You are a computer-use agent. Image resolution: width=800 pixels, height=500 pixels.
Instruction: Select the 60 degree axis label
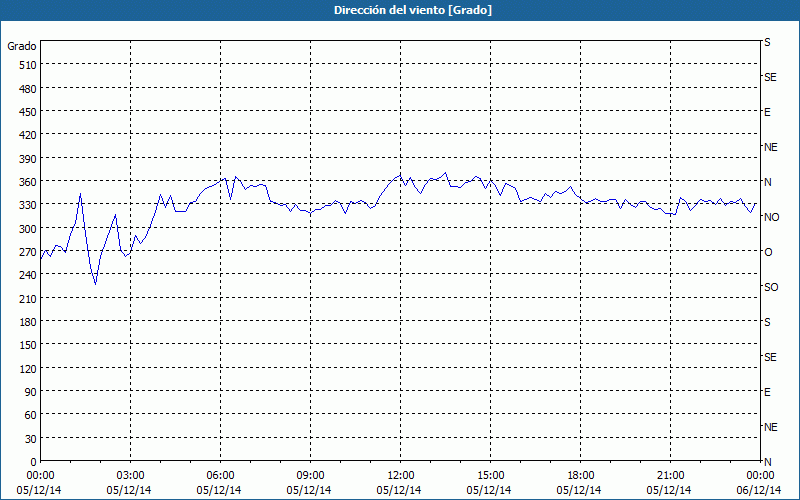pyautogui.click(x=32, y=415)
